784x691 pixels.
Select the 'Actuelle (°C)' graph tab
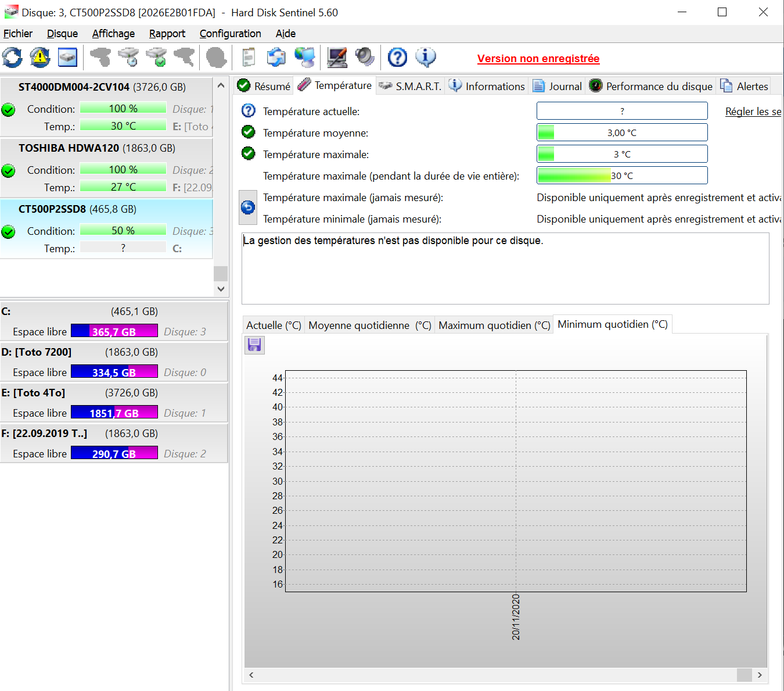[274, 325]
